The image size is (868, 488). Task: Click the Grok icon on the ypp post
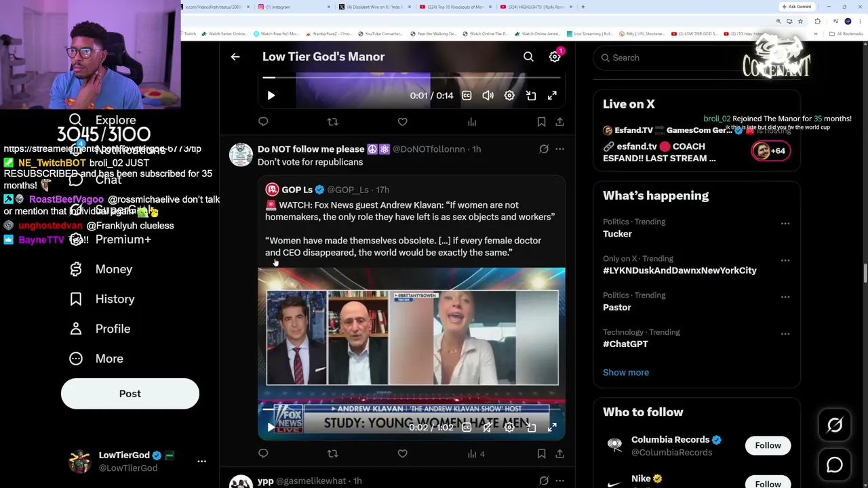click(x=544, y=481)
